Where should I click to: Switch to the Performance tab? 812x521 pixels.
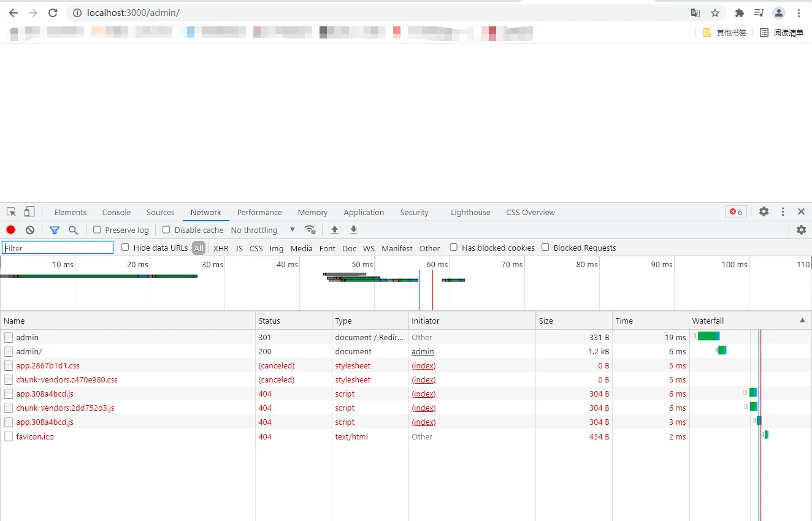(259, 212)
